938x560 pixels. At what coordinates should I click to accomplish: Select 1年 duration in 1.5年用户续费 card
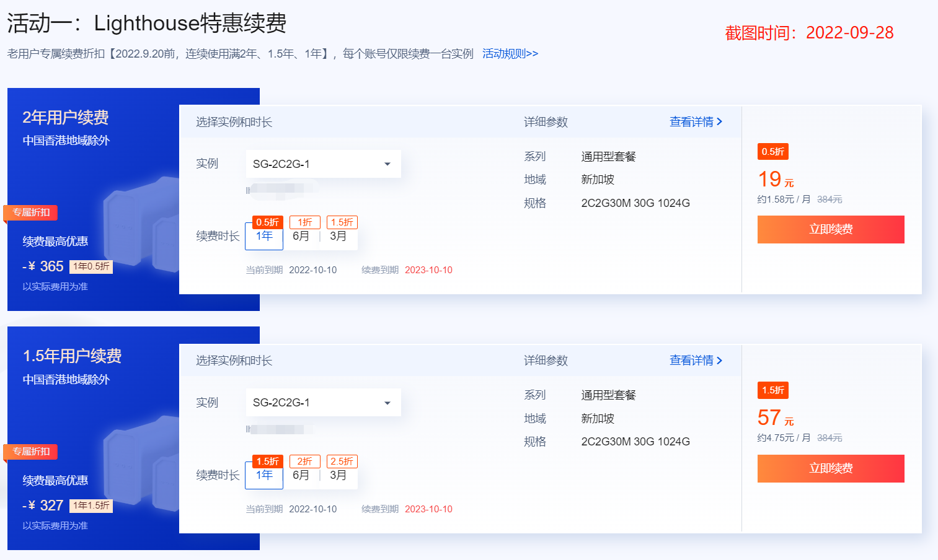click(x=264, y=475)
